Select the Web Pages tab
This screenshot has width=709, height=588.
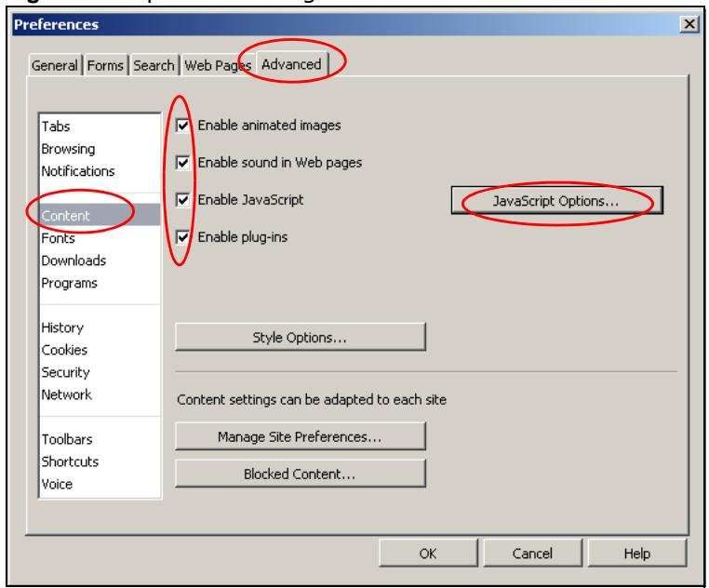coord(218,65)
